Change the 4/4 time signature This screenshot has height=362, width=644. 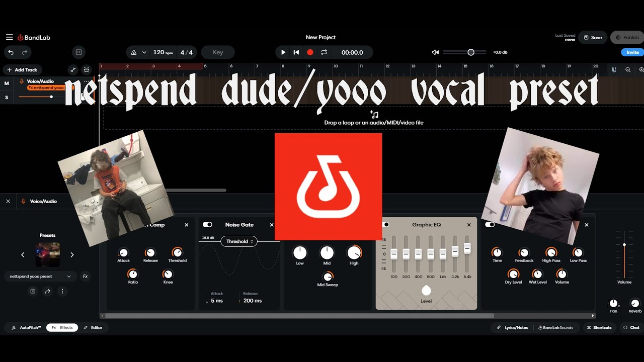click(187, 52)
